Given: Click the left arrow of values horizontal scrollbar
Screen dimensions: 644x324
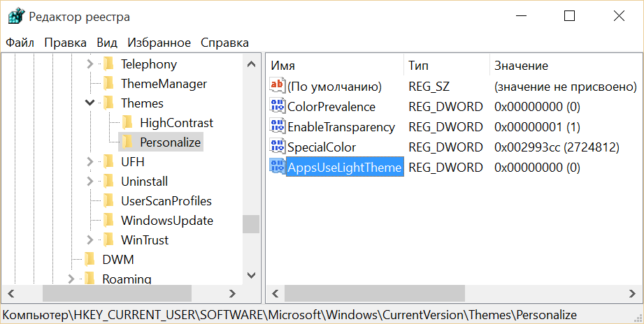Looking at the screenshot, I should coord(276,293).
